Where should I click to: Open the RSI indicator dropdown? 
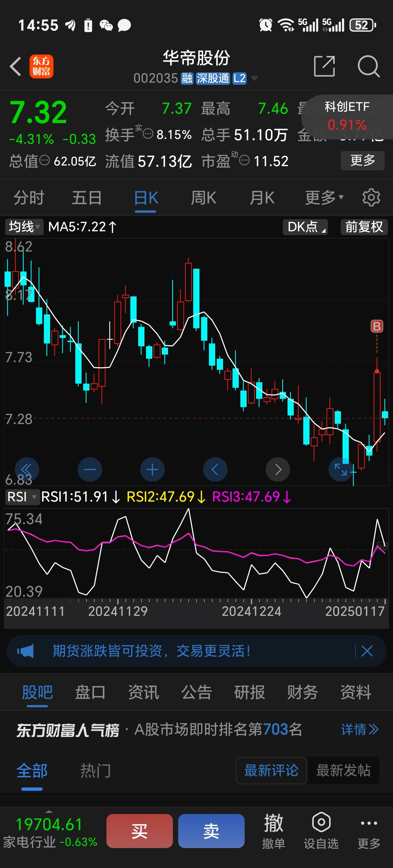(x=22, y=497)
